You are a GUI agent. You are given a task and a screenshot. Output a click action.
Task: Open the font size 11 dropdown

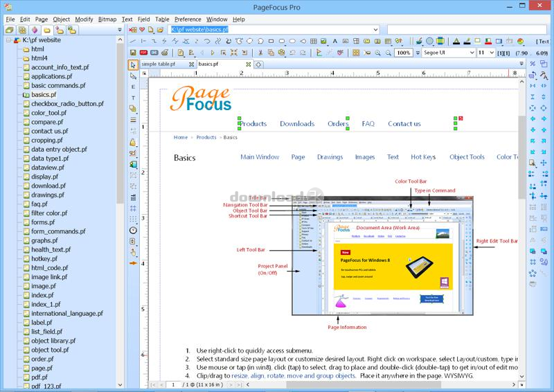[x=492, y=53]
